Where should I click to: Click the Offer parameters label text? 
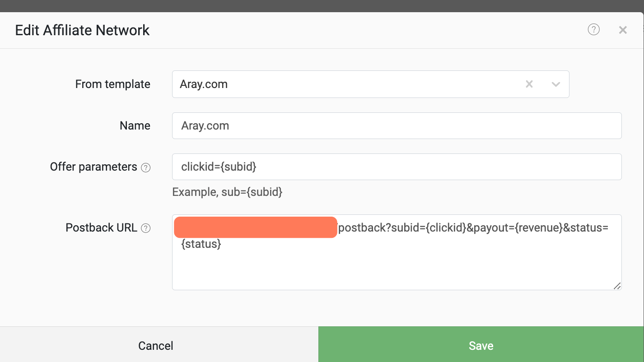click(93, 167)
